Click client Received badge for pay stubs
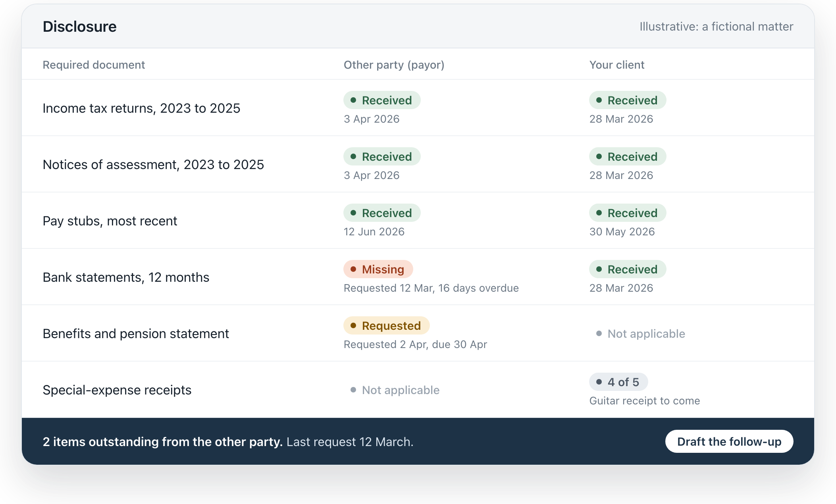This screenshot has width=836, height=504. [628, 213]
